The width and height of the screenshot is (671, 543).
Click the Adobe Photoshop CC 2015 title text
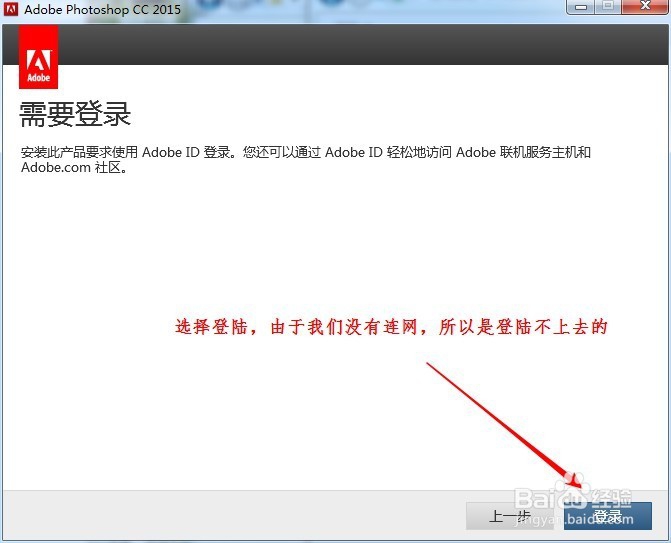(x=102, y=9)
